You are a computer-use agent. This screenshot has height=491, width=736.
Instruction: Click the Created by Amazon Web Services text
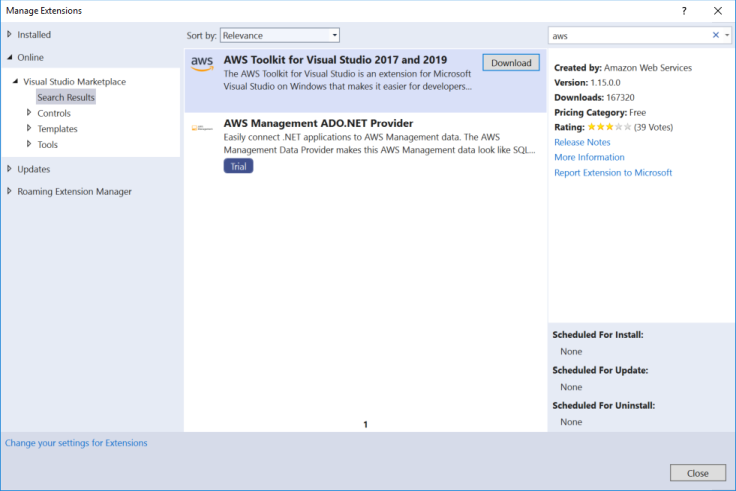[x=623, y=68]
